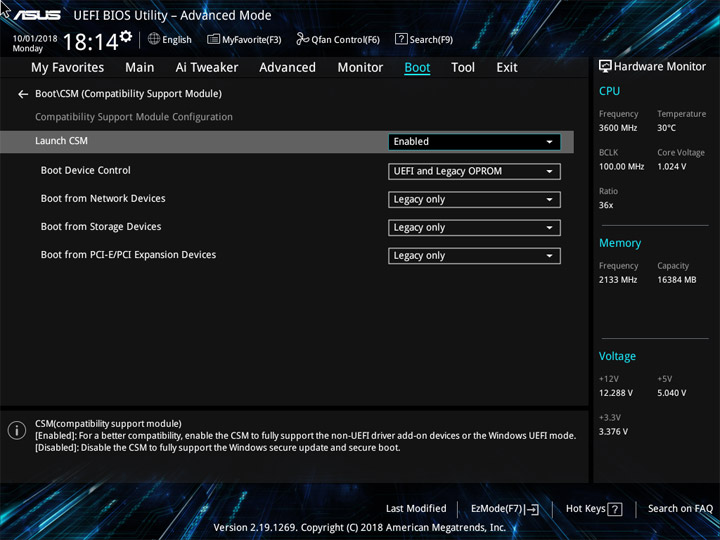Click the Hot Keys question mark icon

click(x=615, y=509)
